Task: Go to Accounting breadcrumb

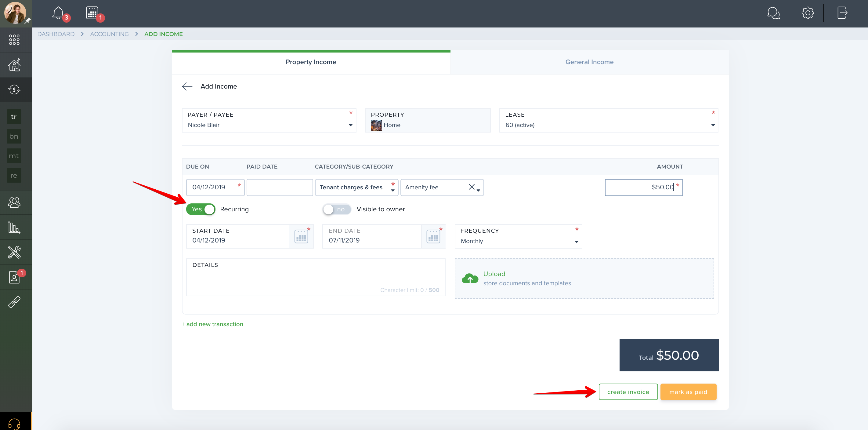Action: pos(109,34)
